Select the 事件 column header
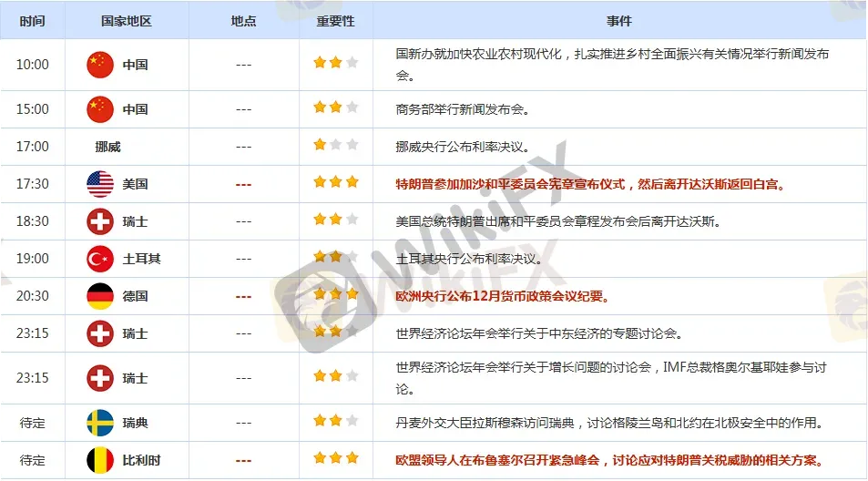Screen dimensions: 868x481 618,21
